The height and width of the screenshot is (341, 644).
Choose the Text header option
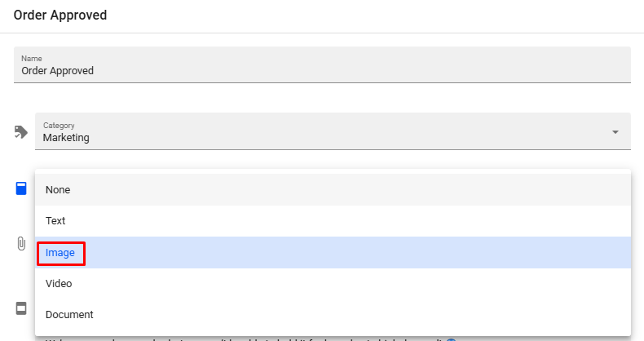(55, 221)
